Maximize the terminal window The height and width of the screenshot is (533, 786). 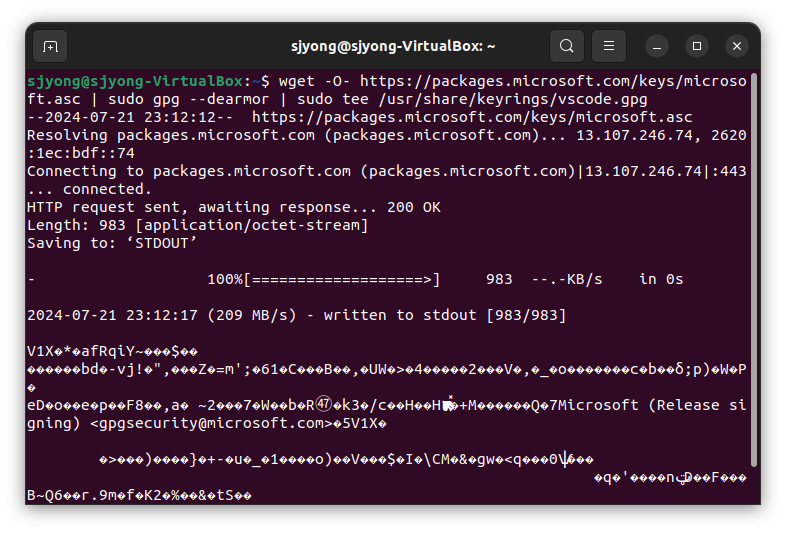(697, 46)
